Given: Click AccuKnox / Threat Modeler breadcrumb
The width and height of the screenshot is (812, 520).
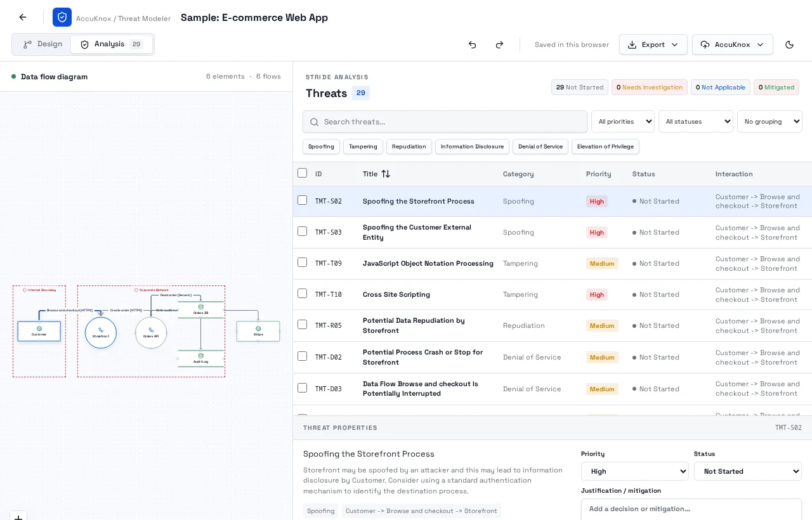Looking at the screenshot, I should tap(123, 18).
